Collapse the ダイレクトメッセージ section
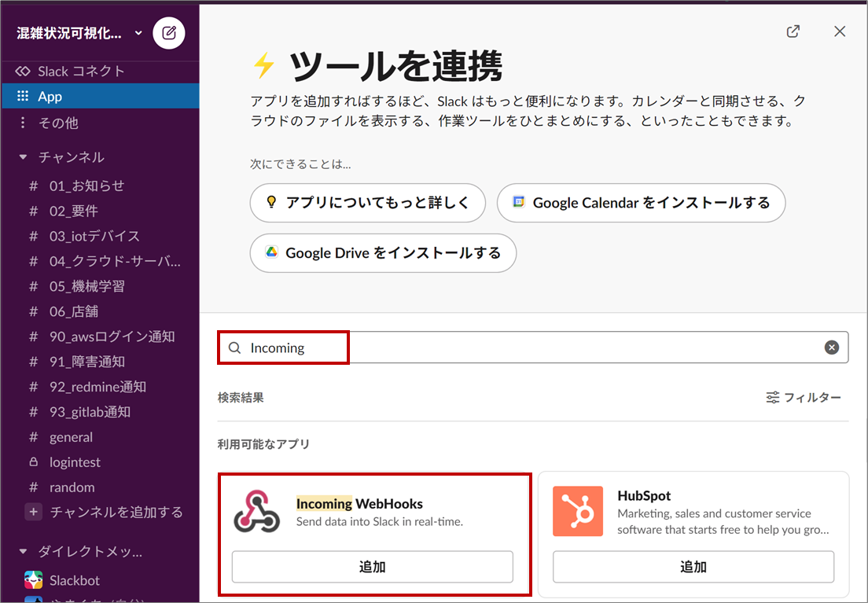This screenshot has width=868, height=603. coord(23,551)
